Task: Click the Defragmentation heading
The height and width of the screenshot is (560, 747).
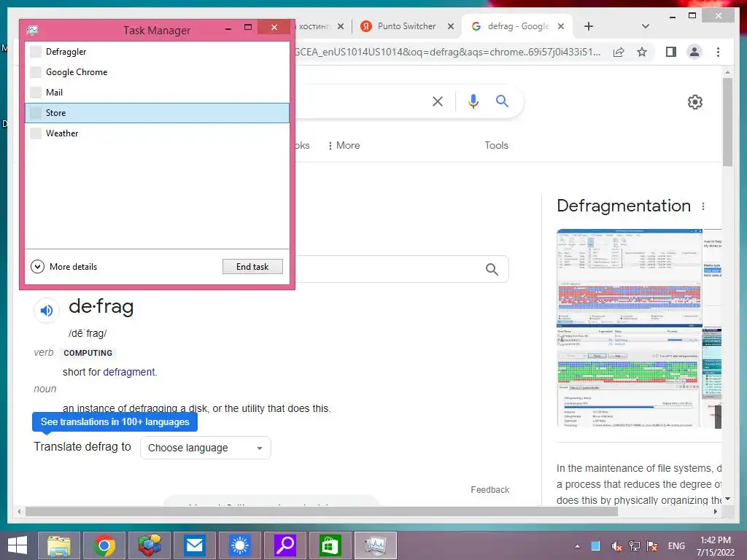Action: (624, 206)
